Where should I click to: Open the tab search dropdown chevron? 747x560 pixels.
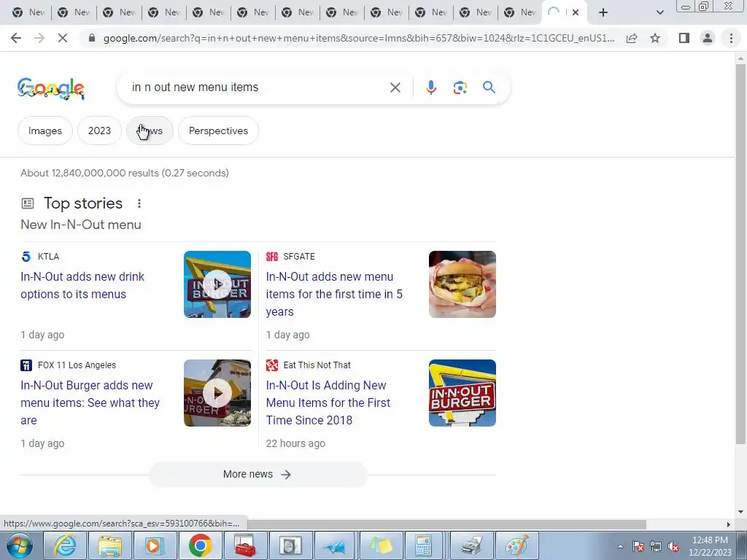pyautogui.click(x=659, y=12)
